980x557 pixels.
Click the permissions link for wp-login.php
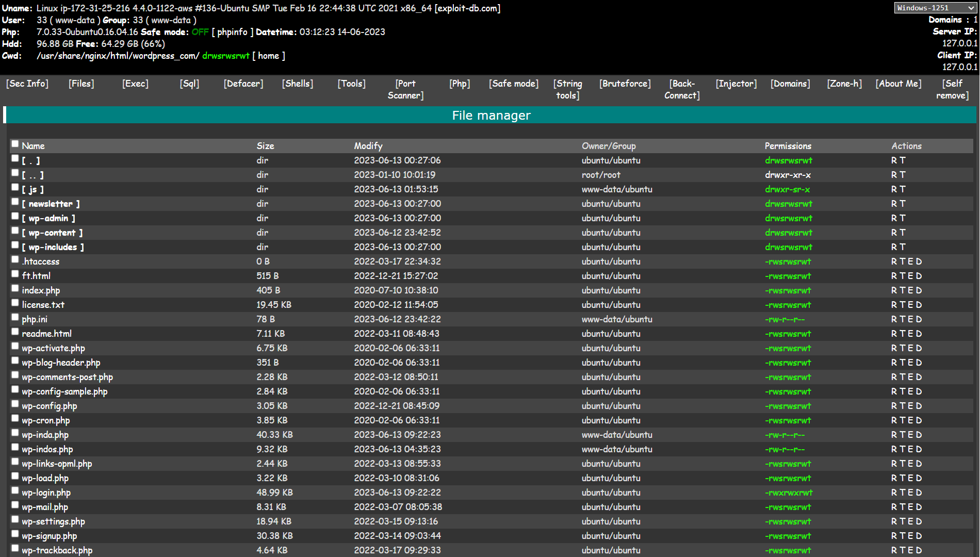(789, 493)
